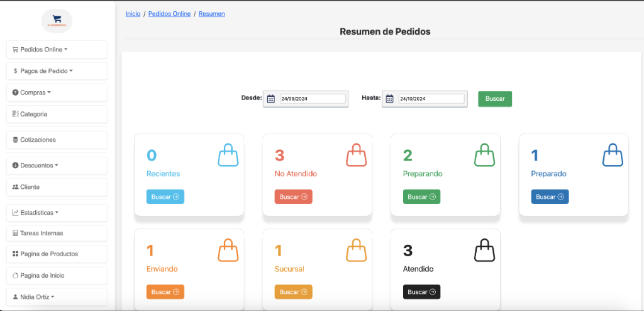The width and height of the screenshot is (644, 311).
Task: Open the Hasta calendar icon
Action: pos(389,99)
